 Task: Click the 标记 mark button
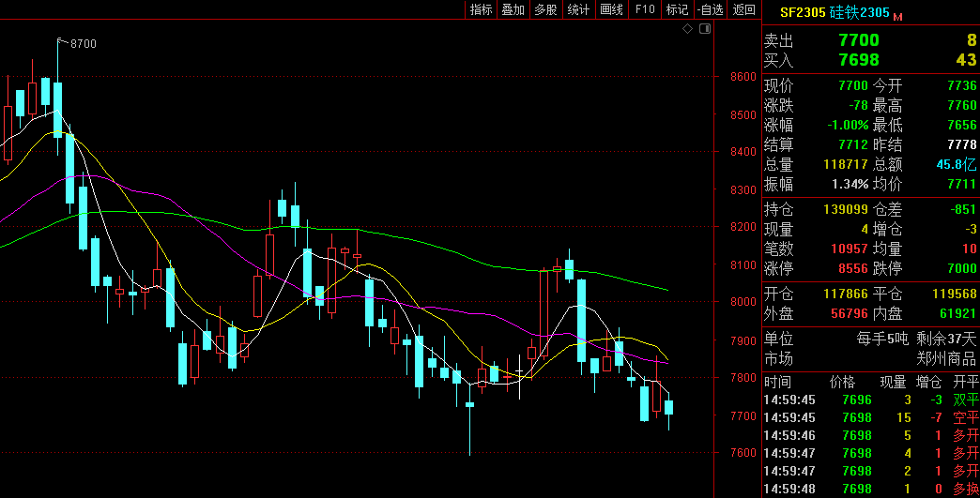(677, 9)
